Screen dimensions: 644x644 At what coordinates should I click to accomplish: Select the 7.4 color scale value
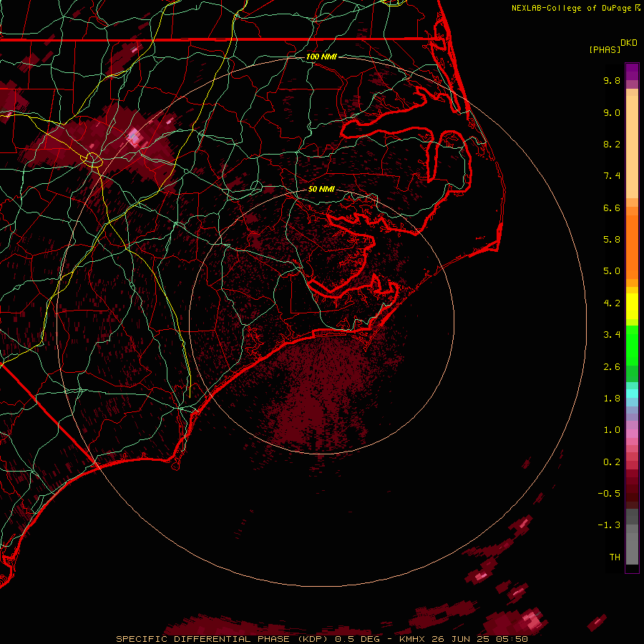click(x=612, y=176)
